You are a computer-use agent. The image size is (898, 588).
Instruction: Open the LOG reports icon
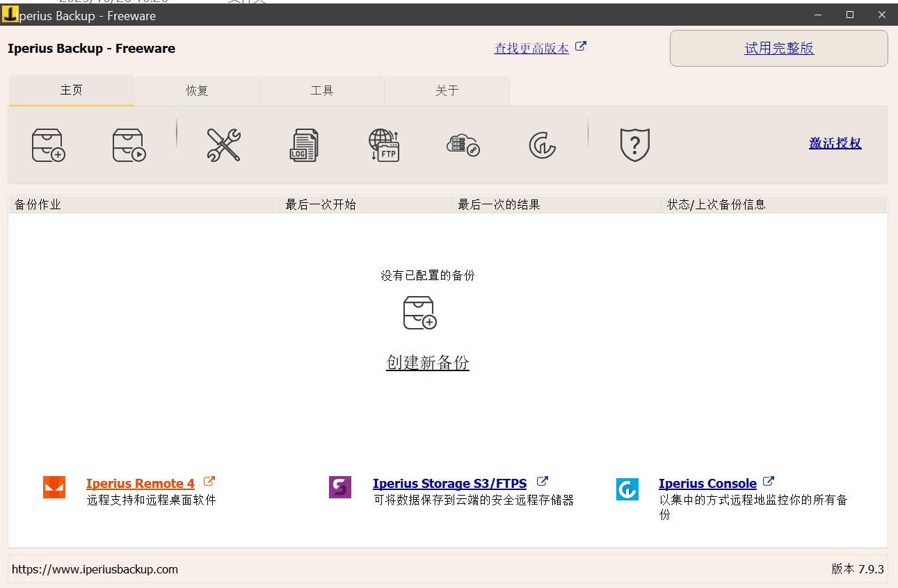(x=304, y=145)
